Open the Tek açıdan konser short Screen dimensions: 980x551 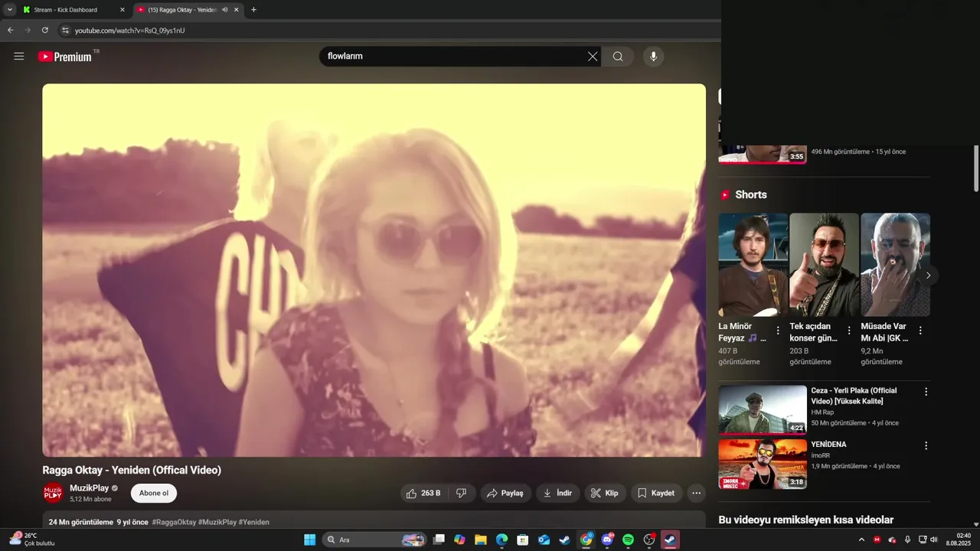point(824,265)
